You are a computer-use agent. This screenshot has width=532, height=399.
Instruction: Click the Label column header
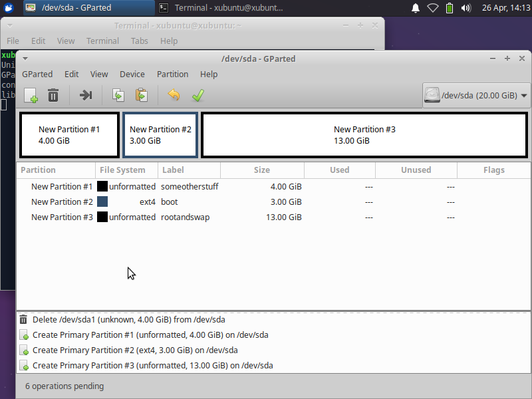[189, 170]
